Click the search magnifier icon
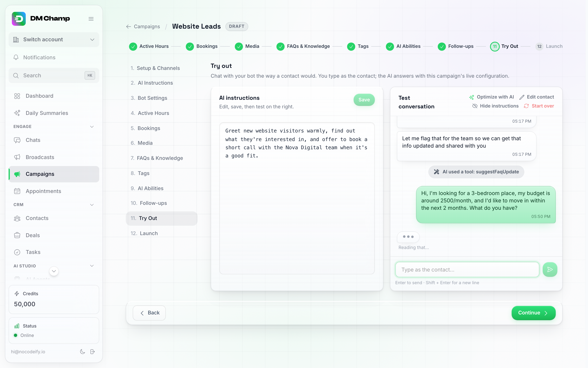 coord(16,75)
